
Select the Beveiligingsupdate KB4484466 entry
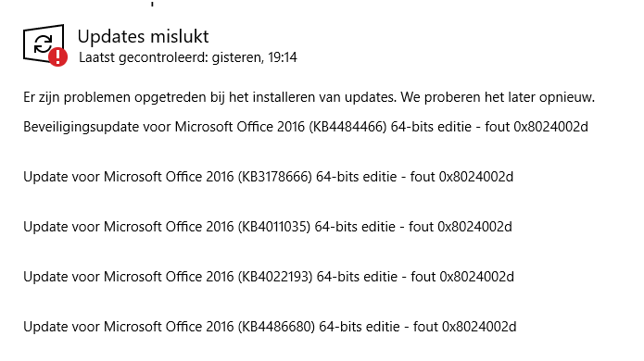(x=306, y=127)
